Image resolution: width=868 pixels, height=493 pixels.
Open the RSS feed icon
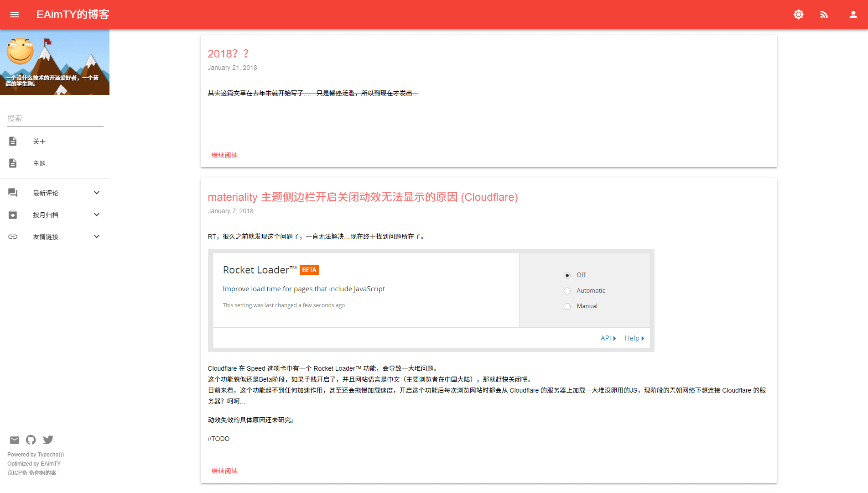824,15
